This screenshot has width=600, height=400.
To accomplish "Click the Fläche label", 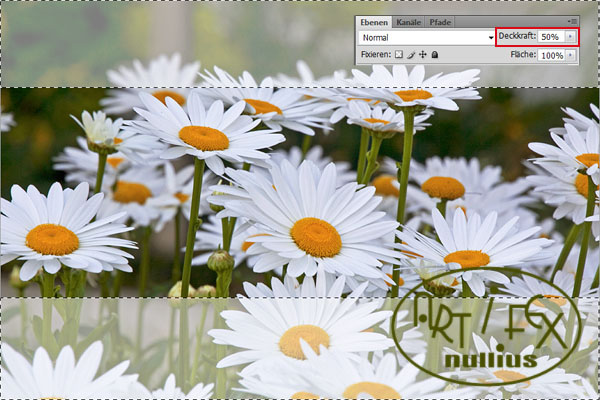I will click(523, 54).
